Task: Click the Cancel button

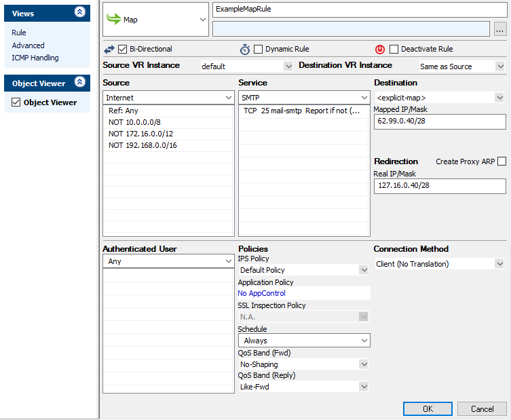Action: [482, 408]
